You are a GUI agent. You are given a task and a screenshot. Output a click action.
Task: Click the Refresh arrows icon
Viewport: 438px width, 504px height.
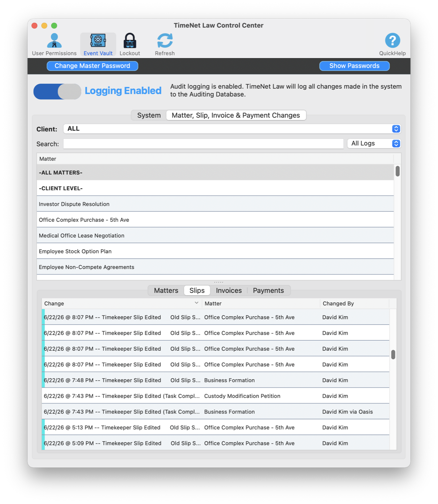165,41
